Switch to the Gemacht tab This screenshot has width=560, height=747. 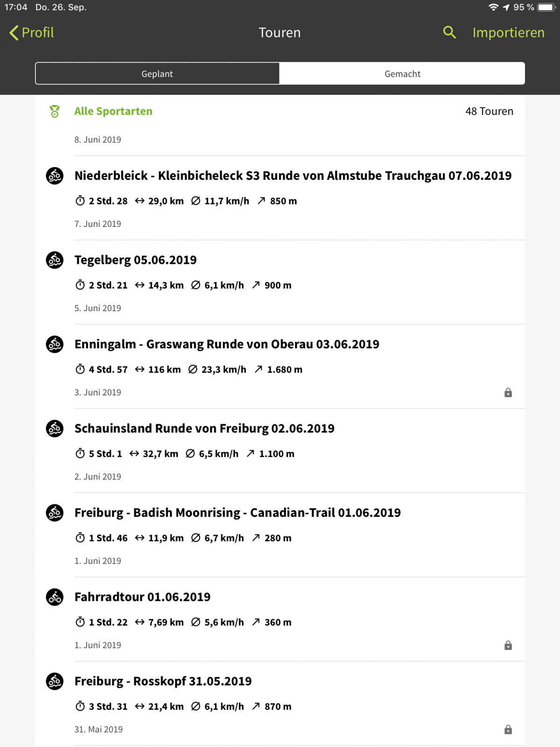click(x=402, y=74)
